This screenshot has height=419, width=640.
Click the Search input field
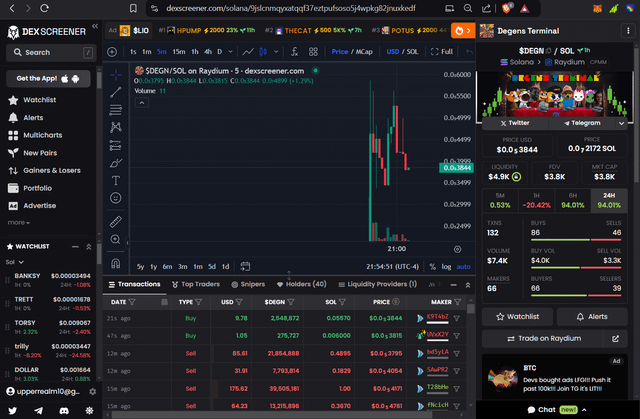click(x=50, y=52)
